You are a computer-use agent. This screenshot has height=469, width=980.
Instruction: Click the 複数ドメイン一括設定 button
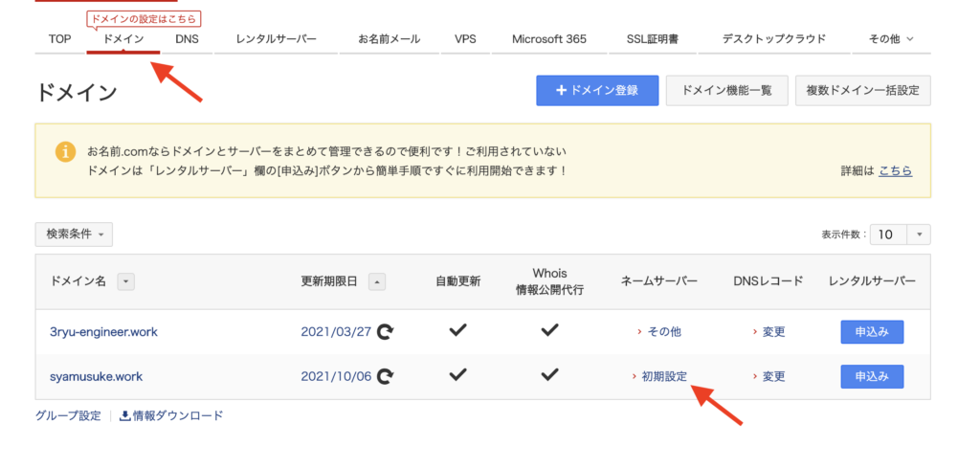pos(862,91)
